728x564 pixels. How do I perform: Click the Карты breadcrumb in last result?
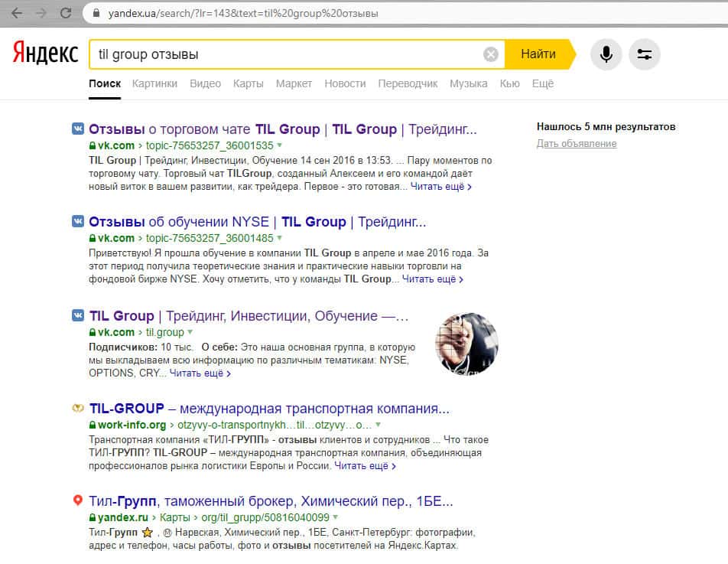pos(174,517)
